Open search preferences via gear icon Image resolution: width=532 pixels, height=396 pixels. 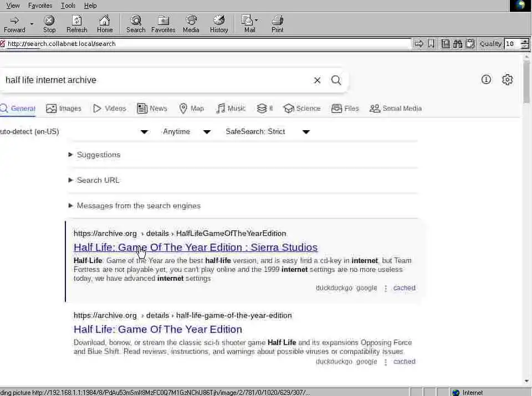coord(507,80)
